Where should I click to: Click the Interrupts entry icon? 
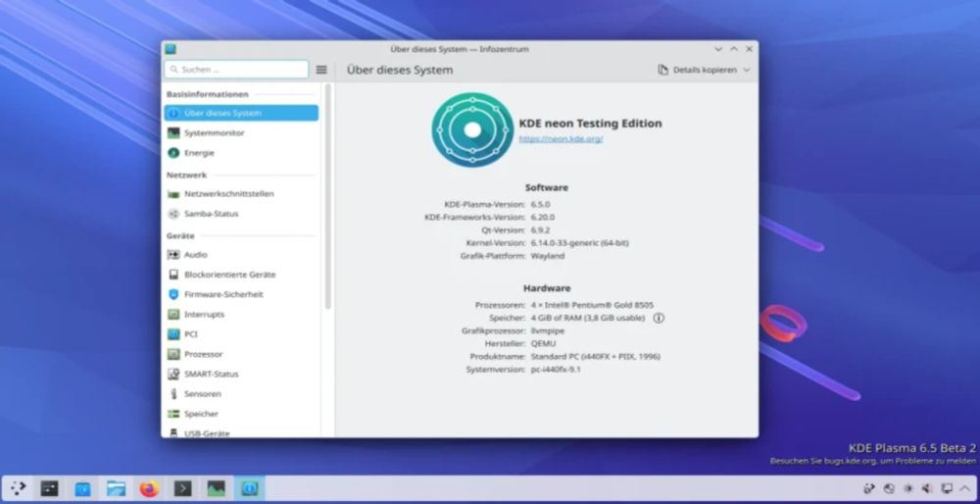tap(173, 315)
